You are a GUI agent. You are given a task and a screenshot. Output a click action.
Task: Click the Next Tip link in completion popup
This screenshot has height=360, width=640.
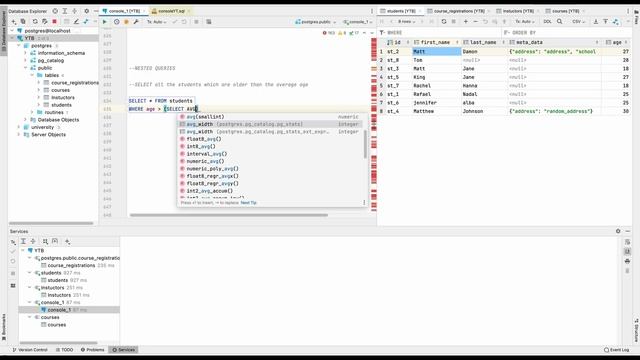point(248,203)
